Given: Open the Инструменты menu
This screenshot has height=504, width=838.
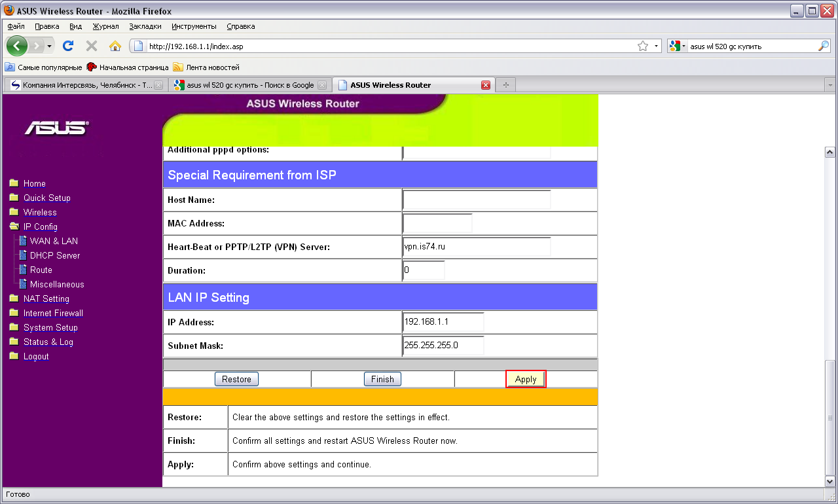Looking at the screenshot, I should point(194,26).
